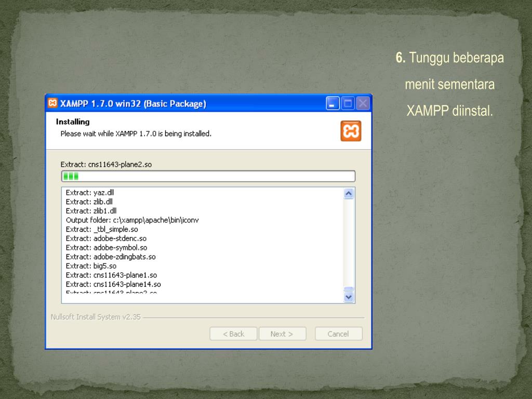Click the log scrollbar thumb
Image resolution: width=532 pixels, height=399 pixels.
point(349,289)
